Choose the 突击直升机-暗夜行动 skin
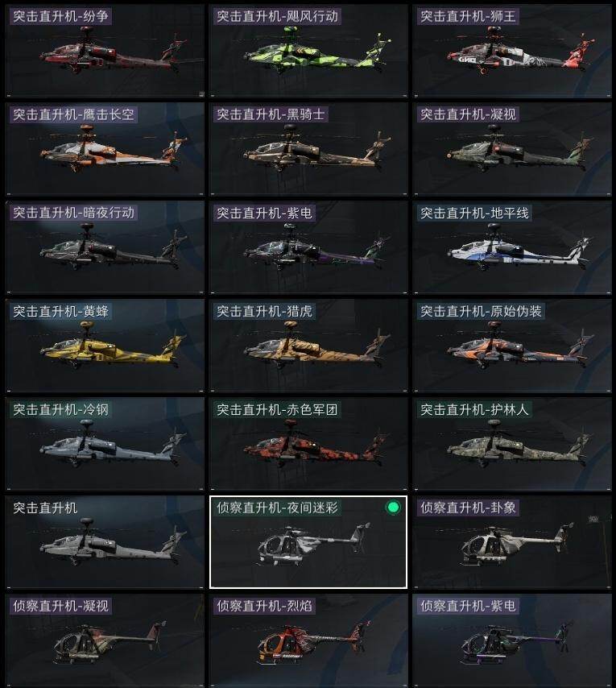The image size is (616, 688). coord(105,247)
